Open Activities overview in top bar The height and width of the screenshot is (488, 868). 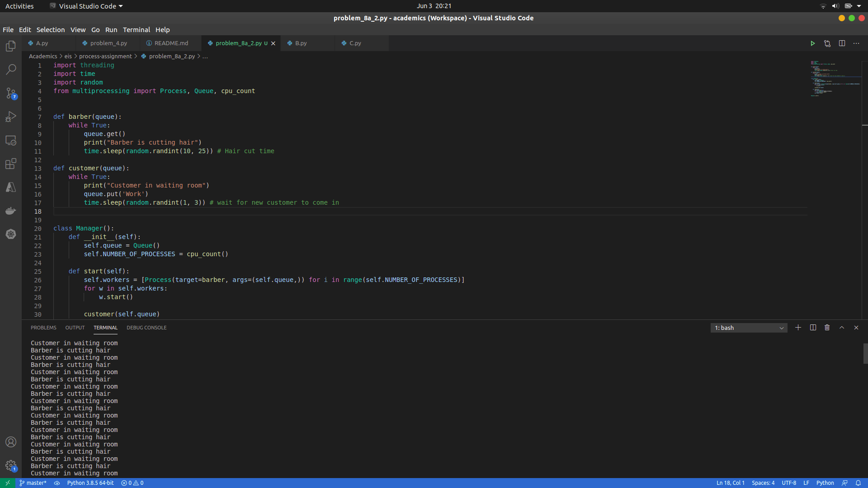tap(19, 6)
